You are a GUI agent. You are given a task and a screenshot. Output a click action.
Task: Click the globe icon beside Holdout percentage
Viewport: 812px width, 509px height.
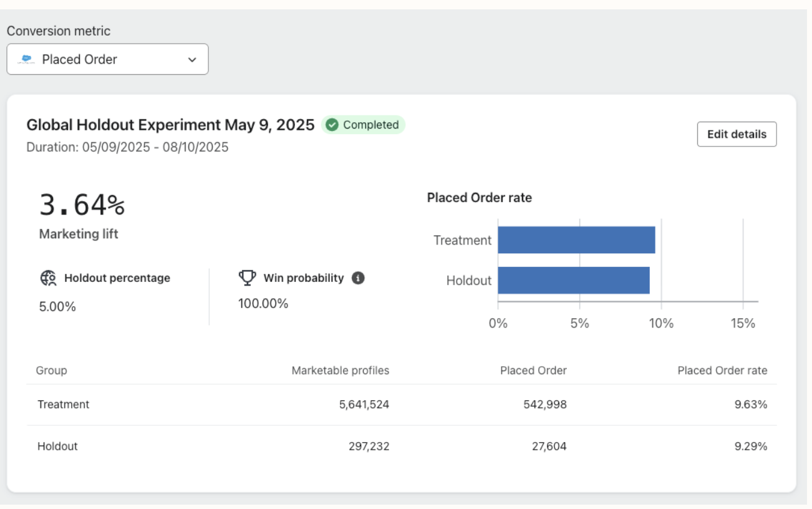pos(48,278)
